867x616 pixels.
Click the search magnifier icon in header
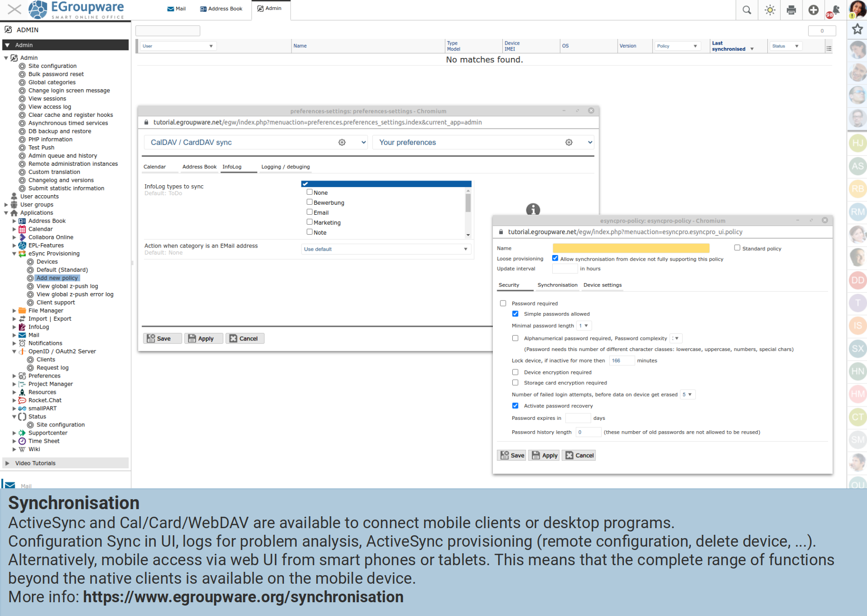[746, 10]
